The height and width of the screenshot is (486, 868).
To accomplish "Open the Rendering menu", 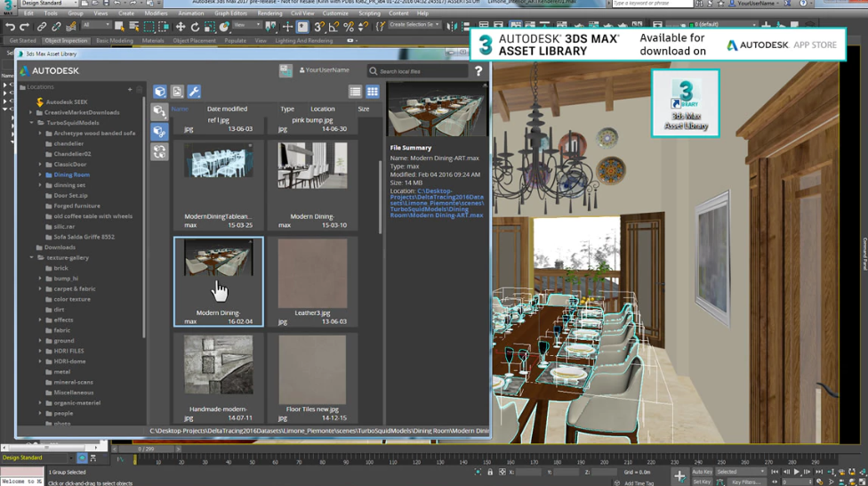I will click(x=269, y=13).
